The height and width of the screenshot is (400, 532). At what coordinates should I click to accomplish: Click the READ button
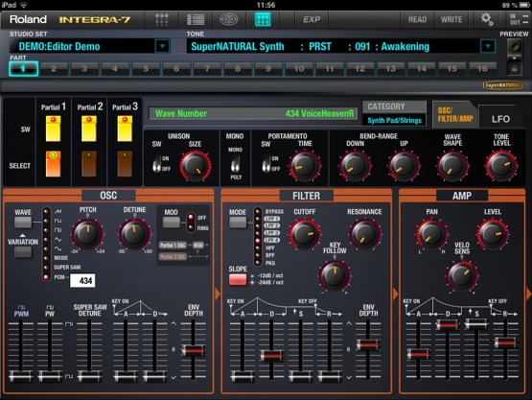[x=417, y=20]
